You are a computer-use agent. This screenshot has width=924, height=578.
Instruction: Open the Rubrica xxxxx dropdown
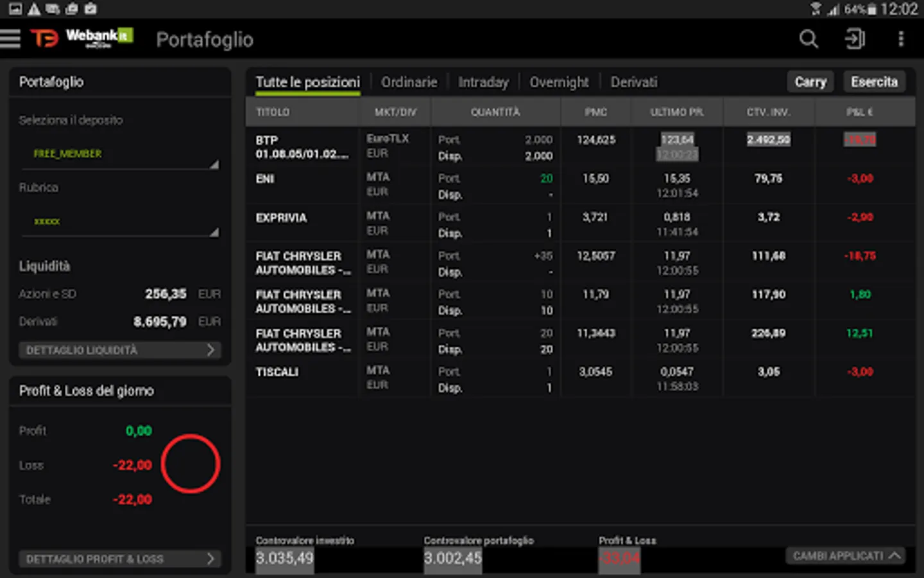pyautogui.click(x=120, y=222)
